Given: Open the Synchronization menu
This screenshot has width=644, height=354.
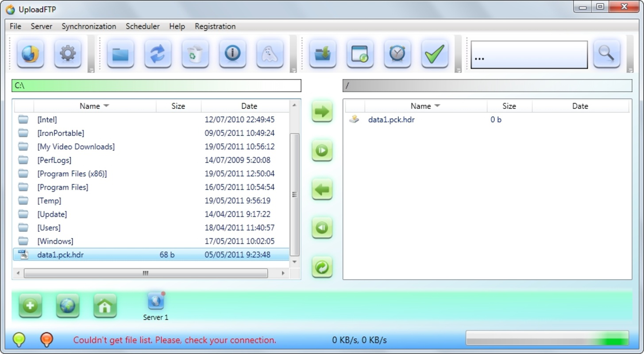Looking at the screenshot, I should click(x=89, y=26).
